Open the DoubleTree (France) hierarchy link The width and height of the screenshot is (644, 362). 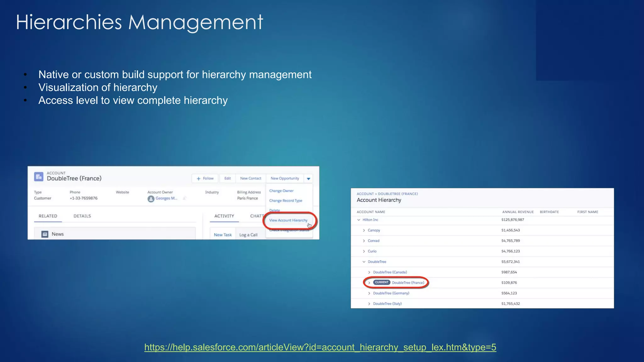pos(408,282)
